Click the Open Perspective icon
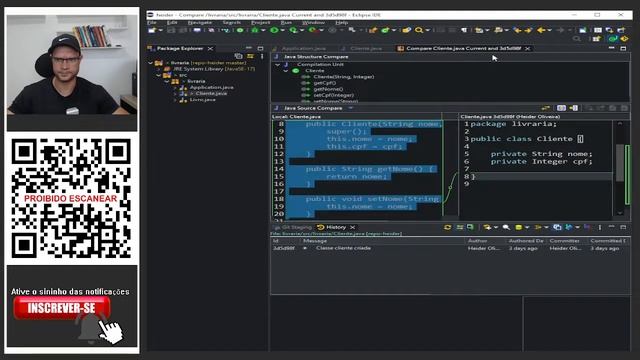640x360 pixels. pos(596,39)
